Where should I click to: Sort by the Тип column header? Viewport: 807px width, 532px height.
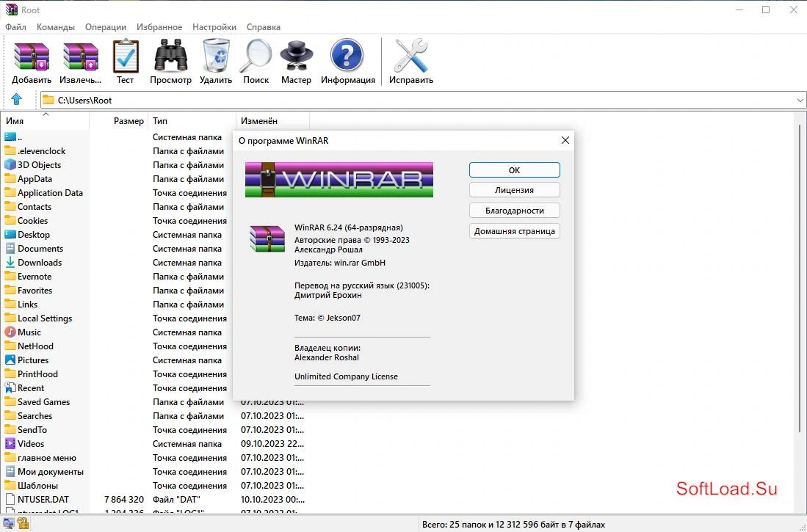pyautogui.click(x=192, y=121)
